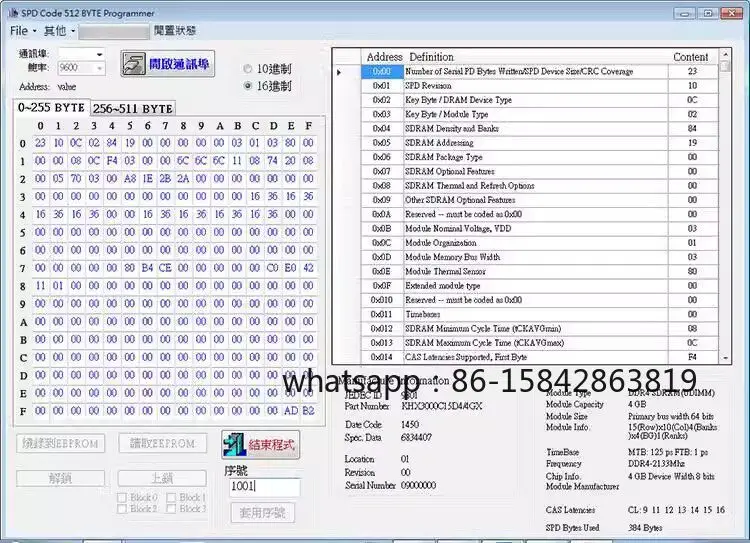Click the 套用序號 apply serial button
Image resolution: width=750 pixels, height=543 pixels.
[263, 513]
